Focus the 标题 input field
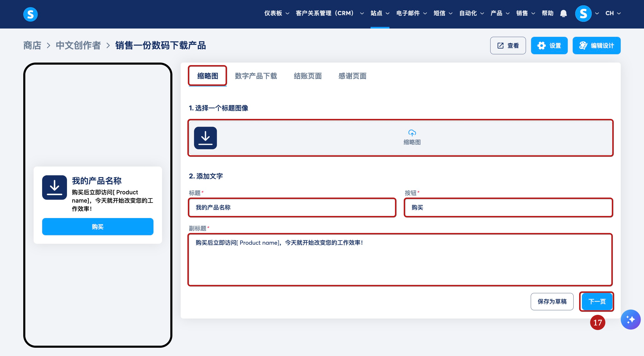 pos(292,207)
